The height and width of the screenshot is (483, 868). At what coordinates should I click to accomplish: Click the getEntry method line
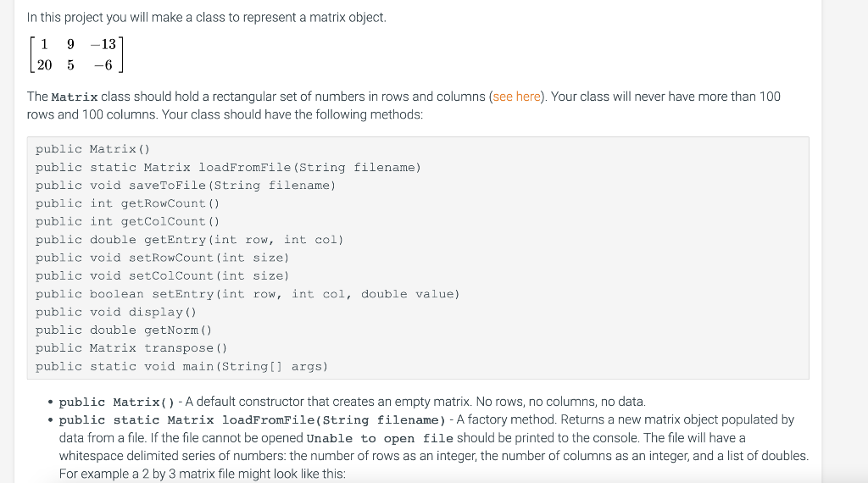189,240
